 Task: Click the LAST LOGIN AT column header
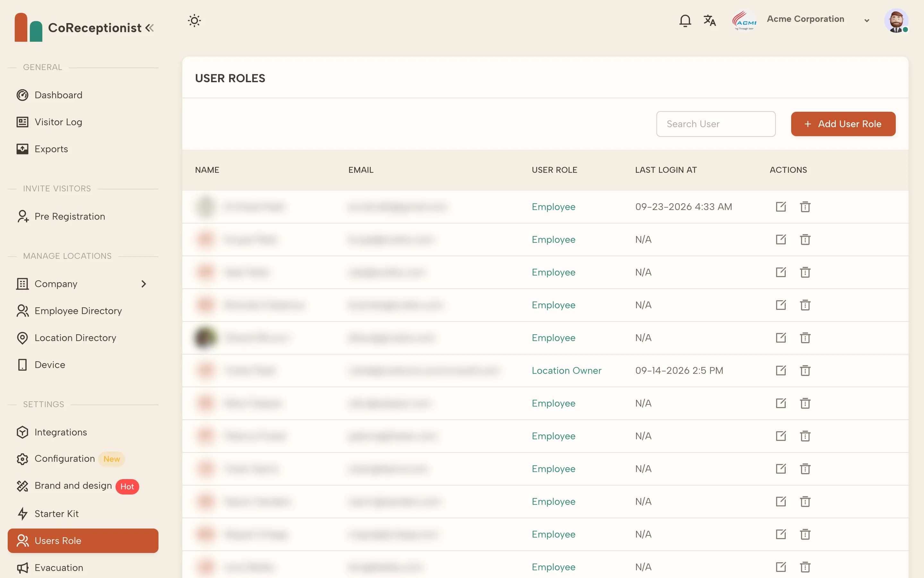[666, 170]
